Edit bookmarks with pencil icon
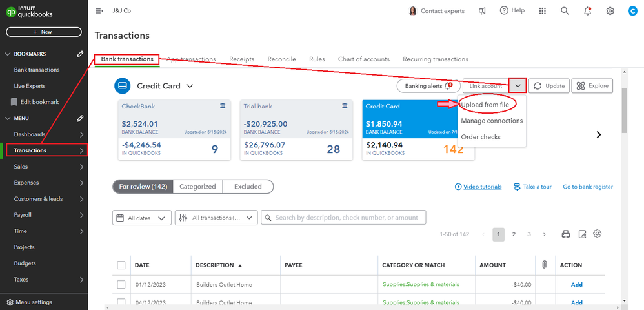The height and width of the screenshot is (310, 644). coord(80,54)
